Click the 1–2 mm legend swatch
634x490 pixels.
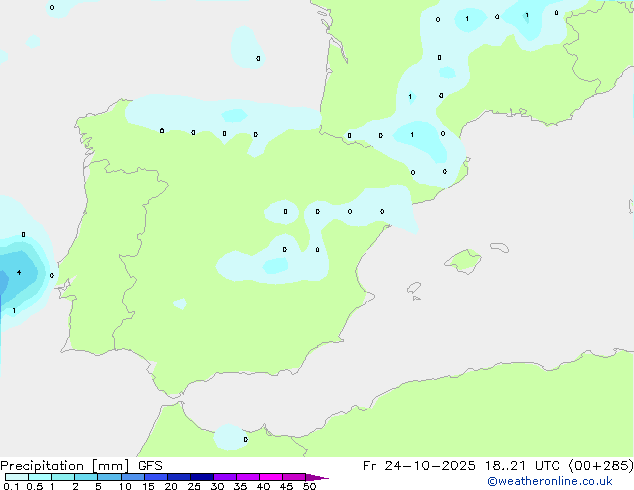(63, 477)
